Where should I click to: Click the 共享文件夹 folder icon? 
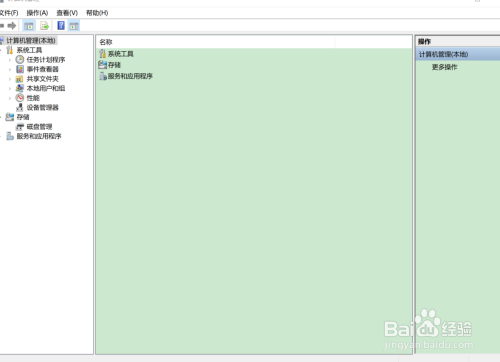click(x=20, y=79)
